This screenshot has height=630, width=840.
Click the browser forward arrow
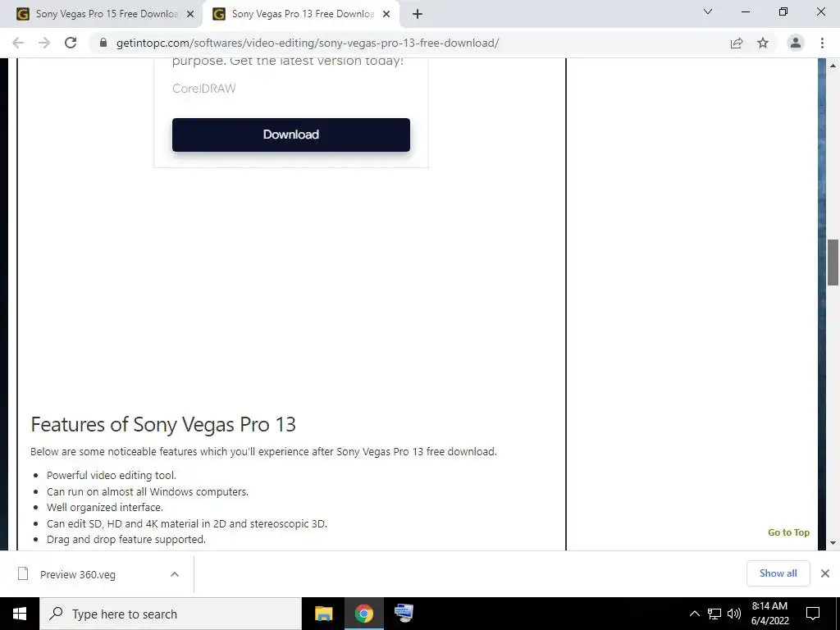click(44, 43)
